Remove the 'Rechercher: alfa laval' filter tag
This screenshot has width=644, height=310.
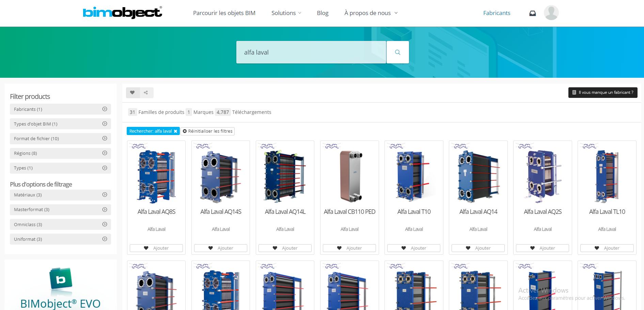click(x=175, y=131)
